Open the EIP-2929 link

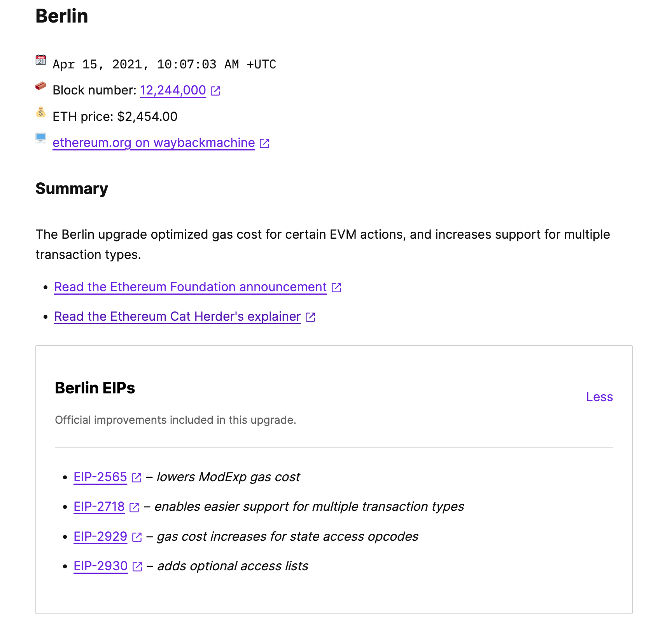coord(100,536)
